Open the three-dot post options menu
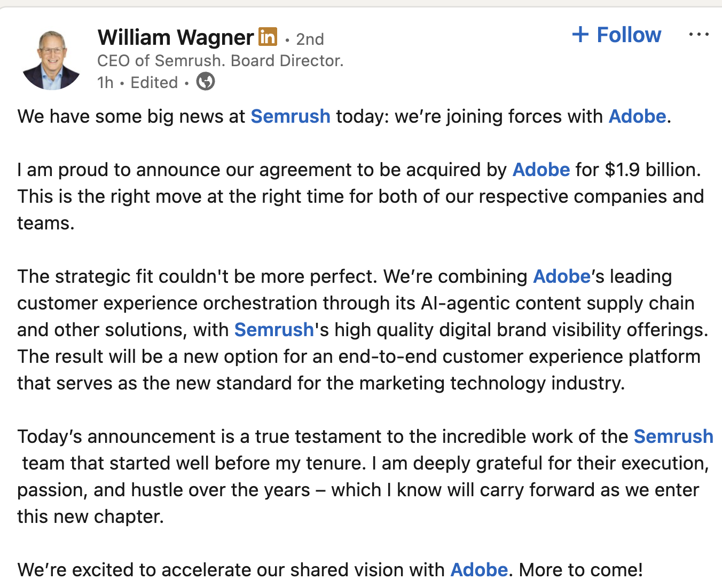Screen dimensions: 722x588 [699, 34]
